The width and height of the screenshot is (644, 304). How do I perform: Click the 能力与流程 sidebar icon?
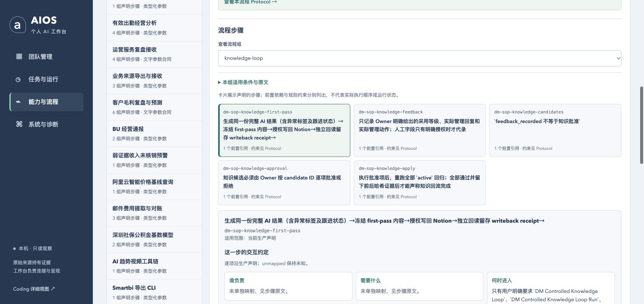tap(18, 102)
